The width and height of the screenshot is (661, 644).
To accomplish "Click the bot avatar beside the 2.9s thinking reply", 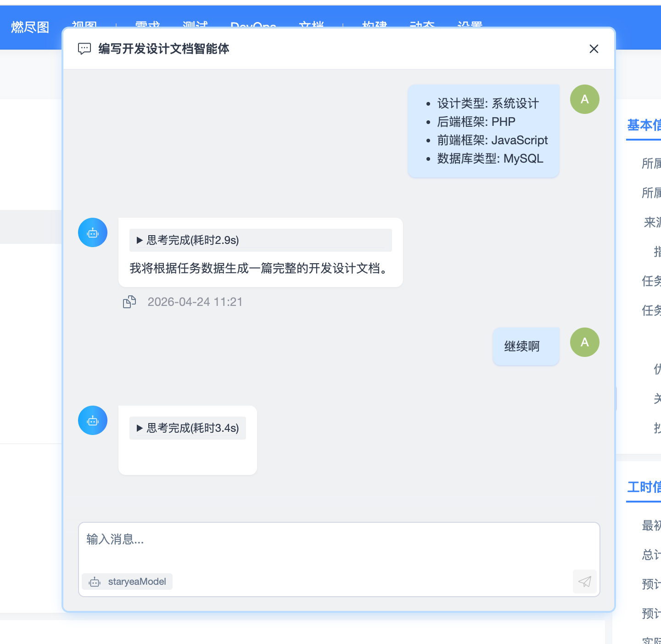I will click(93, 232).
